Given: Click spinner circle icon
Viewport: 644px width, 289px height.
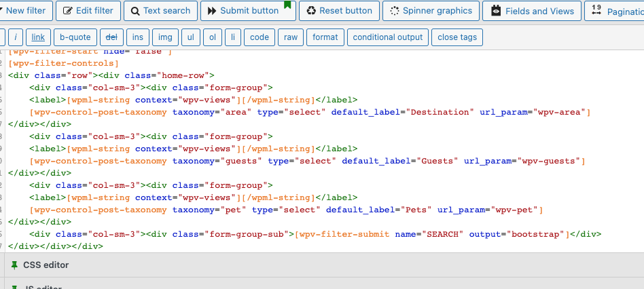Looking at the screenshot, I should point(395,11).
